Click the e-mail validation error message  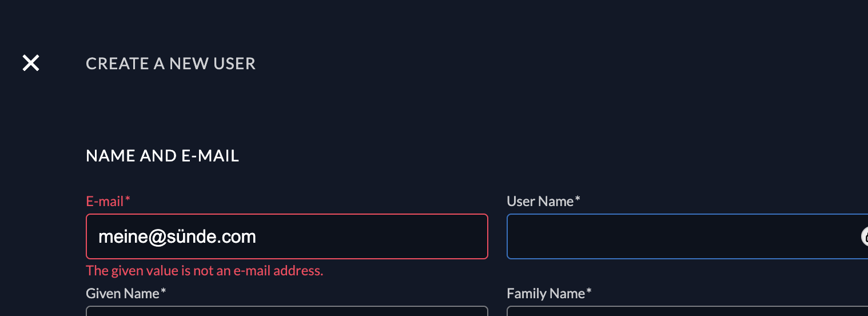(204, 271)
